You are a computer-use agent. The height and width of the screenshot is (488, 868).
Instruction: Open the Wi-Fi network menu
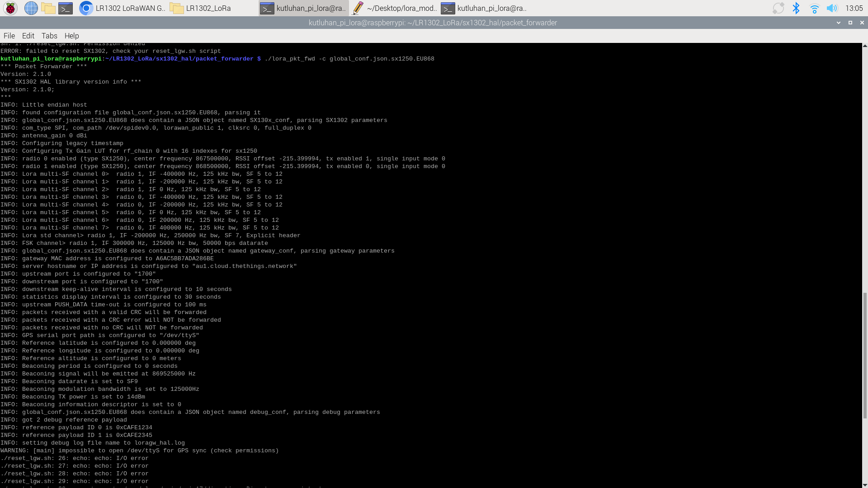tap(814, 8)
